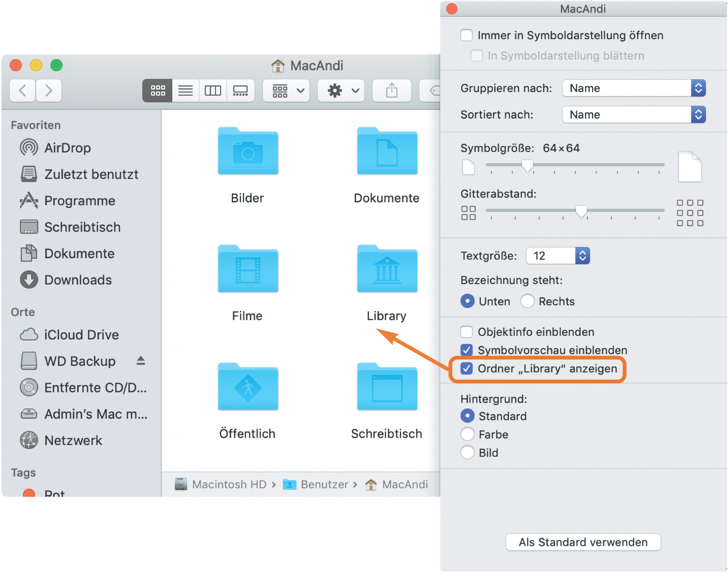The image size is (728, 573).
Task: Select Bild background option
Action: tap(467, 452)
